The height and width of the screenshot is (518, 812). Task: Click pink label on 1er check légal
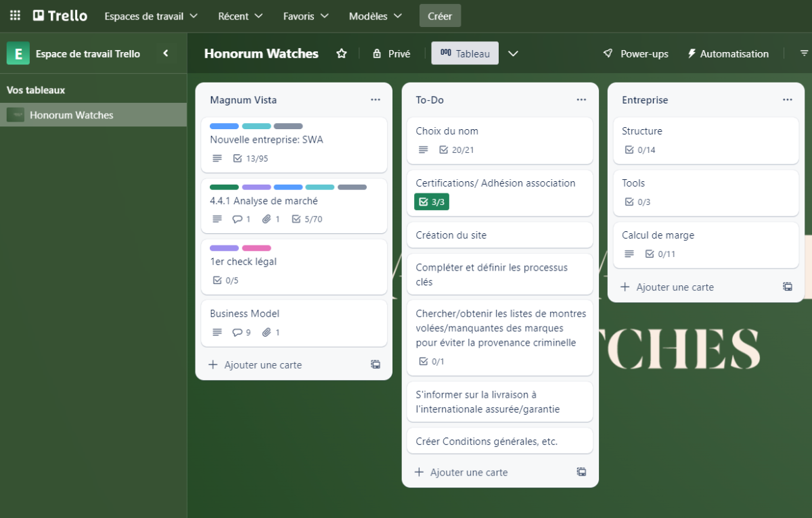(256, 248)
